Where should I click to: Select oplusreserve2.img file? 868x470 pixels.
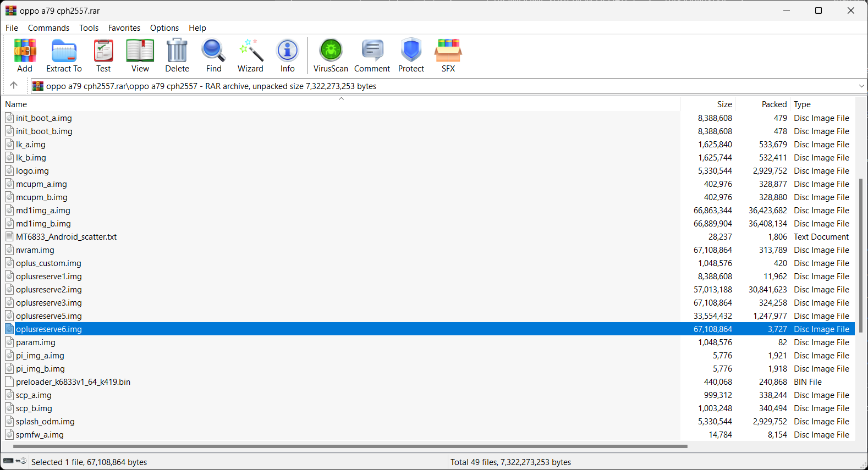tap(49, 289)
